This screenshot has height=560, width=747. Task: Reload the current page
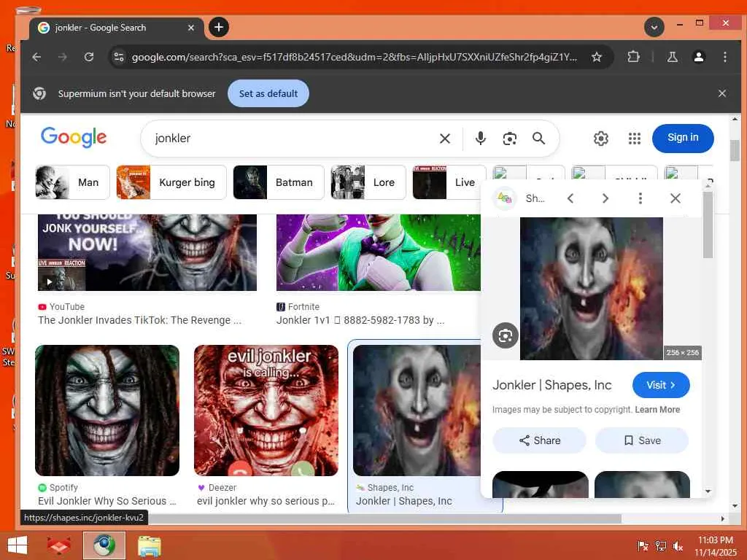click(89, 57)
